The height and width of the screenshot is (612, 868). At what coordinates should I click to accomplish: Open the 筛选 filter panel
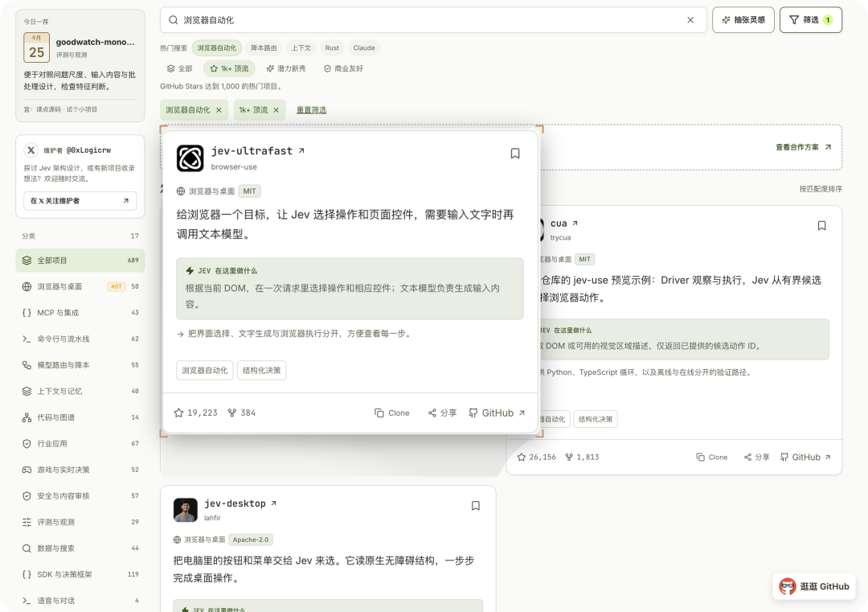click(810, 20)
